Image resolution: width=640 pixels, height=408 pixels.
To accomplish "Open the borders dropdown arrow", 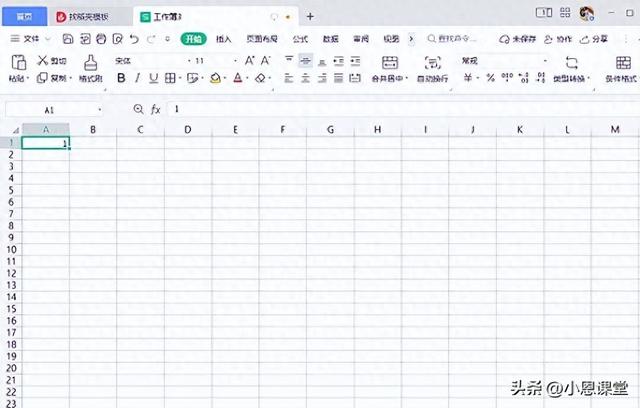I will point(180,78).
